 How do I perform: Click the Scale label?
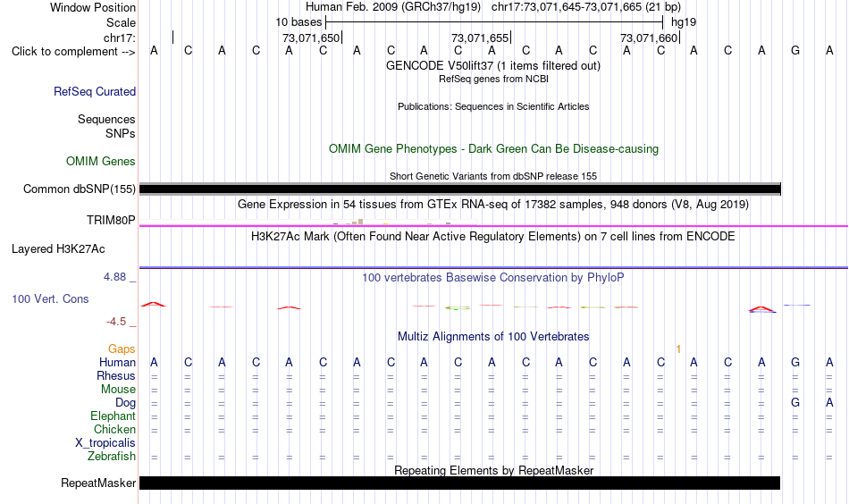pyautogui.click(x=121, y=22)
